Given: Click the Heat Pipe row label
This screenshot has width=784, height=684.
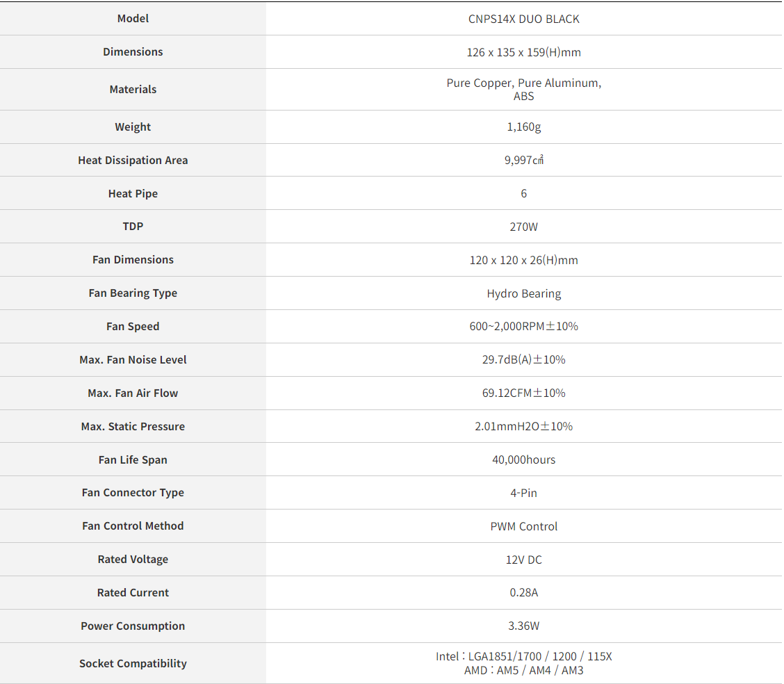Looking at the screenshot, I should pos(133,193).
